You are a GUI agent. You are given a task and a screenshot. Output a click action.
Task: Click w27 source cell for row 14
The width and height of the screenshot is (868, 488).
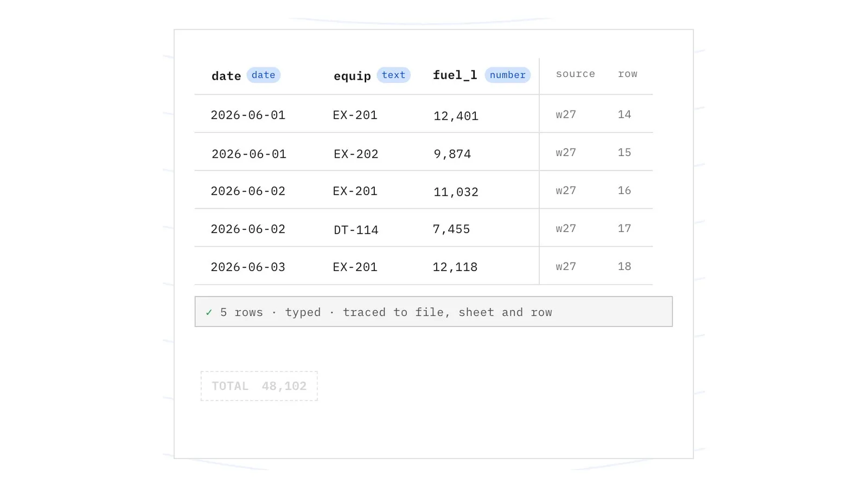(x=566, y=114)
